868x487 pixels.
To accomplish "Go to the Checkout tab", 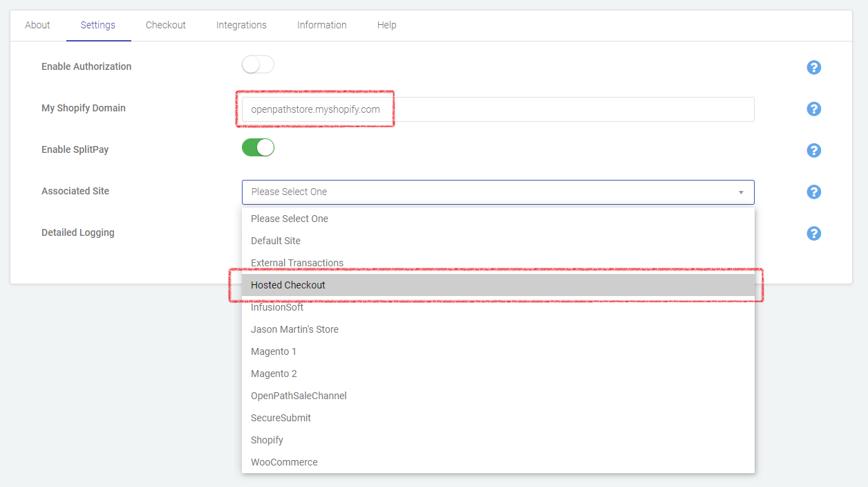I will click(x=166, y=25).
